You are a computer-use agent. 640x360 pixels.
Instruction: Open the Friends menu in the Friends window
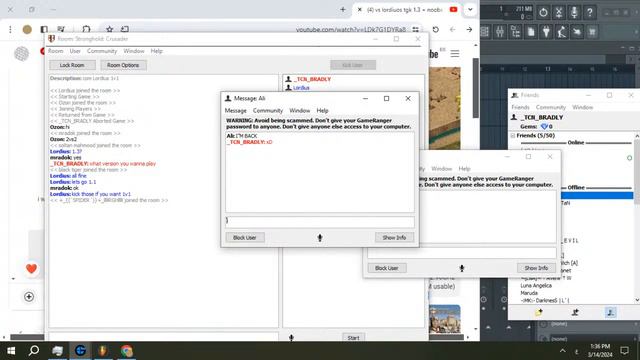tap(520, 107)
